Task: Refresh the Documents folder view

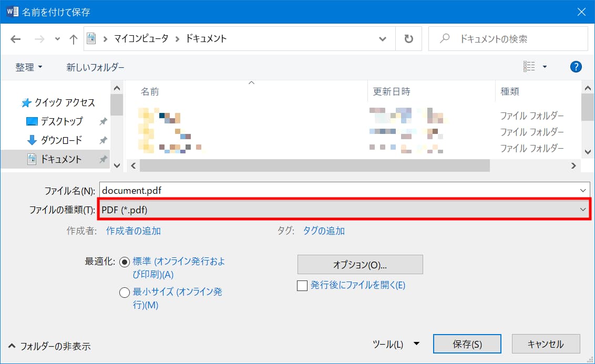Action: [x=408, y=39]
